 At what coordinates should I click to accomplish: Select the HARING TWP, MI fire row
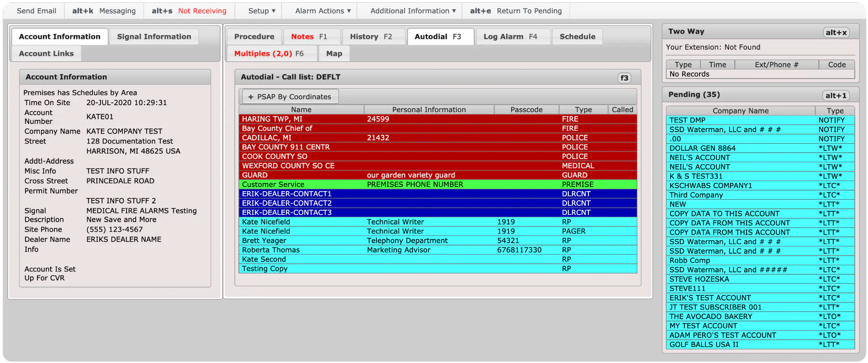(438, 119)
